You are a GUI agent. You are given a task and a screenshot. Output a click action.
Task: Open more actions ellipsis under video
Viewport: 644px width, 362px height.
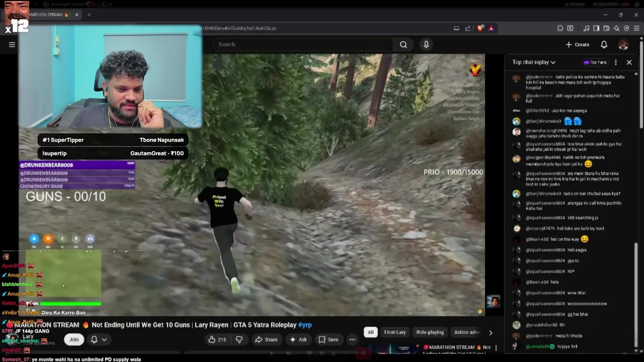click(352, 339)
